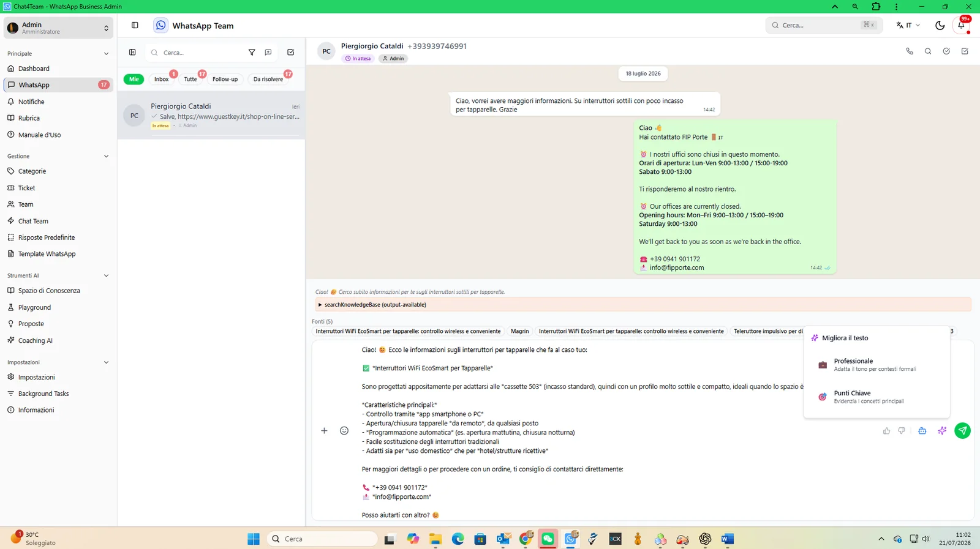This screenshot has width=980, height=549.
Task: Give thumbs down to AI suggestion
Action: pos(902,431)
